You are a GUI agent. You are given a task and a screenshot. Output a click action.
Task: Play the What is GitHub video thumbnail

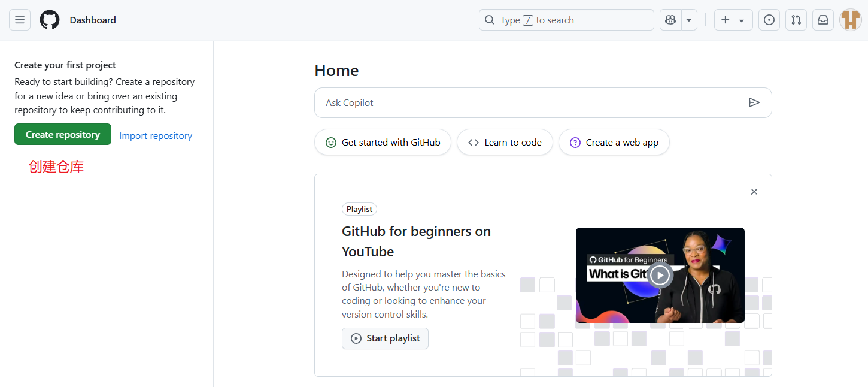pyautogui.click(x=660, y=275)
